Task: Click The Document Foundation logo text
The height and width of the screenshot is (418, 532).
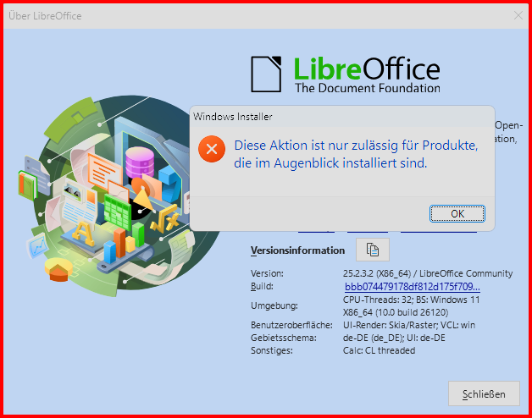Action: [x=367, y=88]
